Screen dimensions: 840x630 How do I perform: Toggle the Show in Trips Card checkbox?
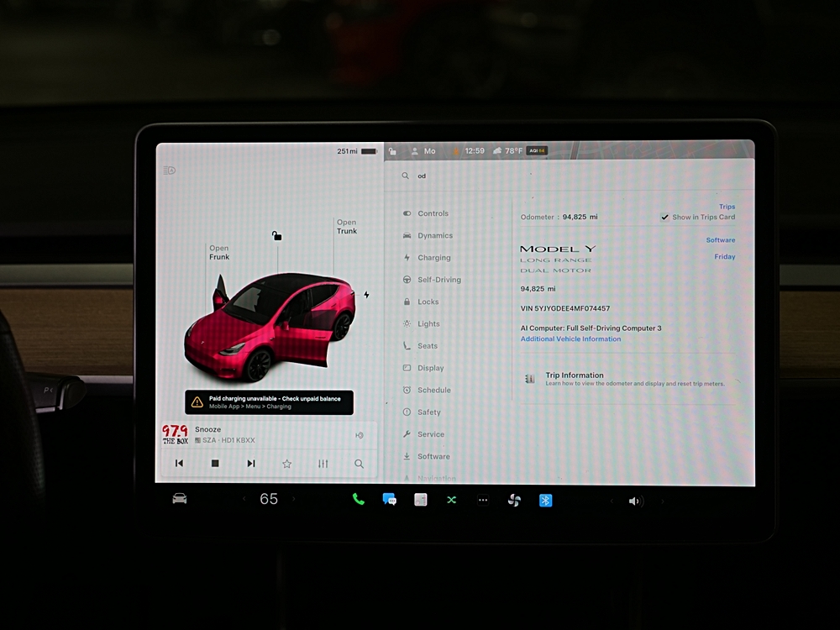tap(664, 217)
